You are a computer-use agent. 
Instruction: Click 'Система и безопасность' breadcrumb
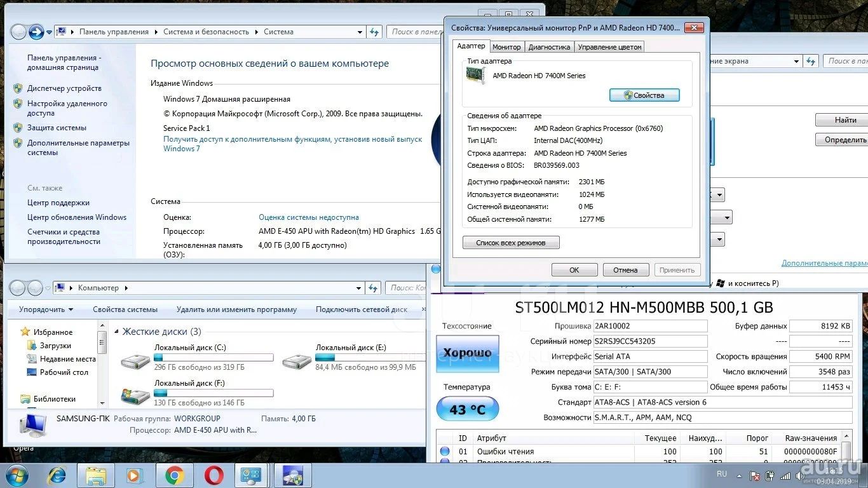click(206, 32)
